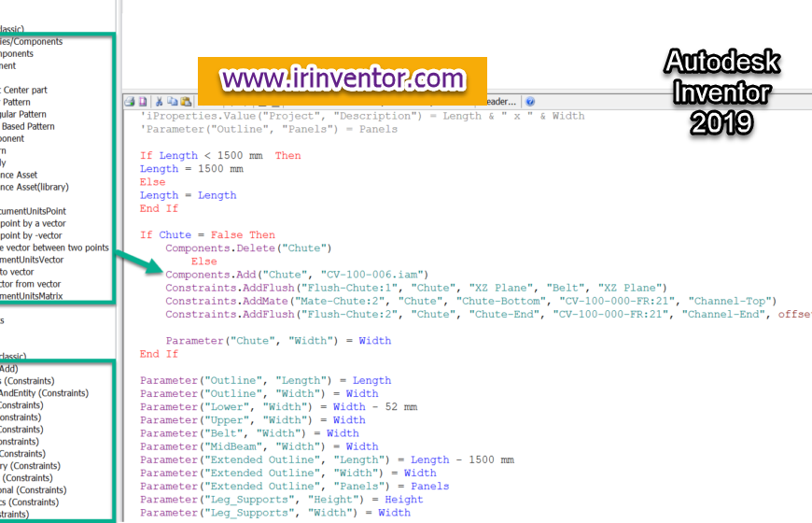Click Parameter("Lower", "Width") line
The height and width of the screenshot is (523, 812).
(279, 407)
